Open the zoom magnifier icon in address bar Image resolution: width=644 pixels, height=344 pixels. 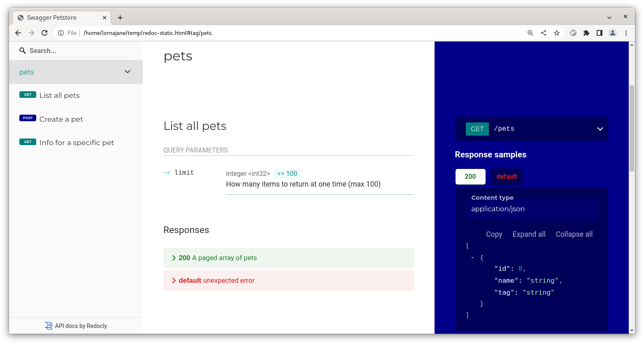pos(530,33)
